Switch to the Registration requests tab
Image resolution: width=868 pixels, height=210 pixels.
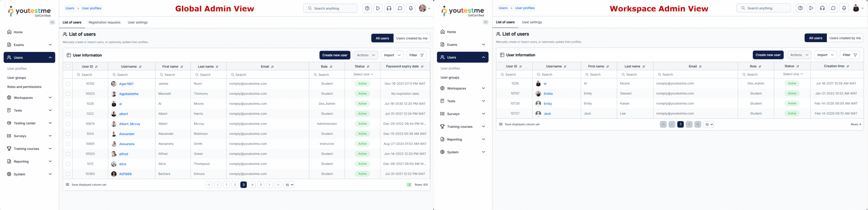coord(104,22)
